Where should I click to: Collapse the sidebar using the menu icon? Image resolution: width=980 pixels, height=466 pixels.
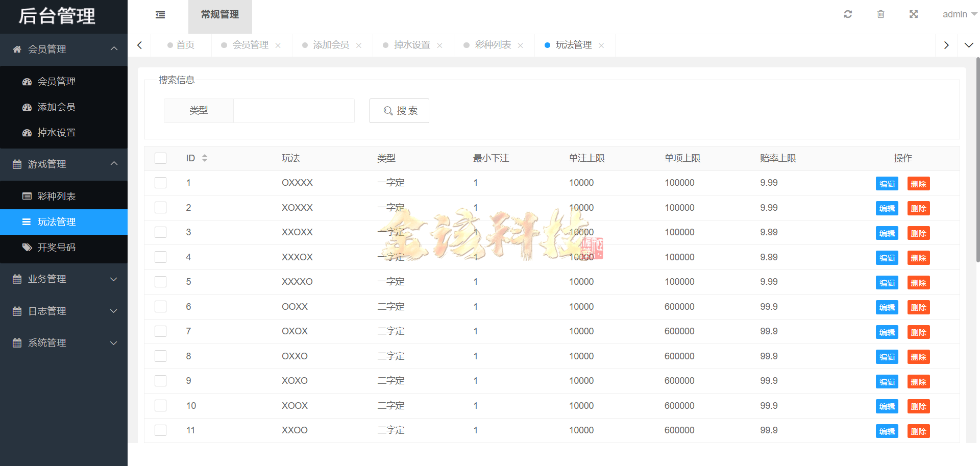pos(160,15)
